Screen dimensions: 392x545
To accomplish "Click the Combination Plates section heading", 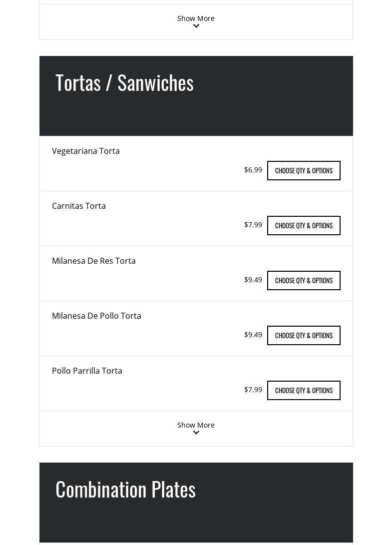I will (125, 490).
